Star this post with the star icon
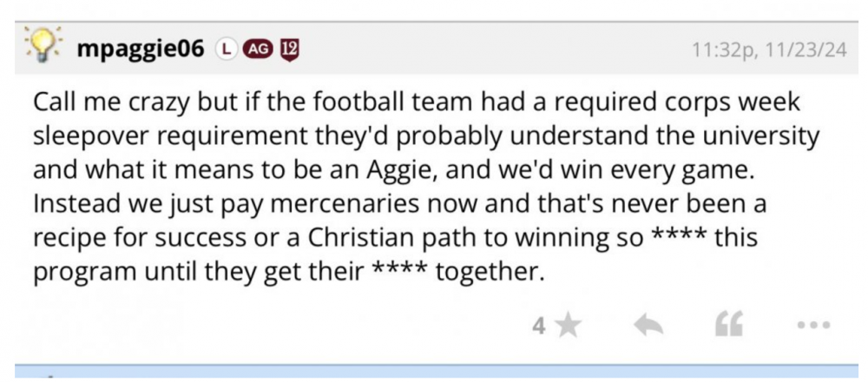 tap(567, 326)
